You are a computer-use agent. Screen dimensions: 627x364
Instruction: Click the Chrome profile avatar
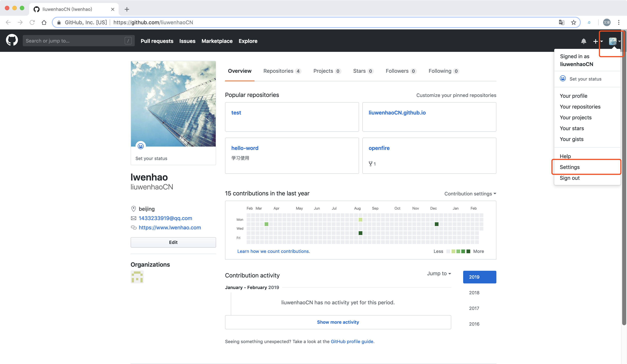pos(607,22)
